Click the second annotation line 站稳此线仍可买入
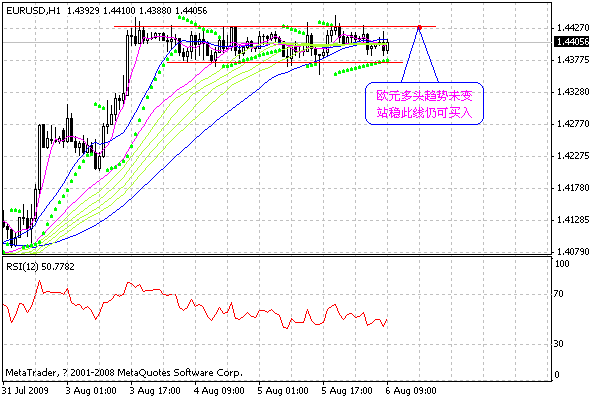Image resolution: width=589 pixels, height=398 pixels. click(424, 112)
